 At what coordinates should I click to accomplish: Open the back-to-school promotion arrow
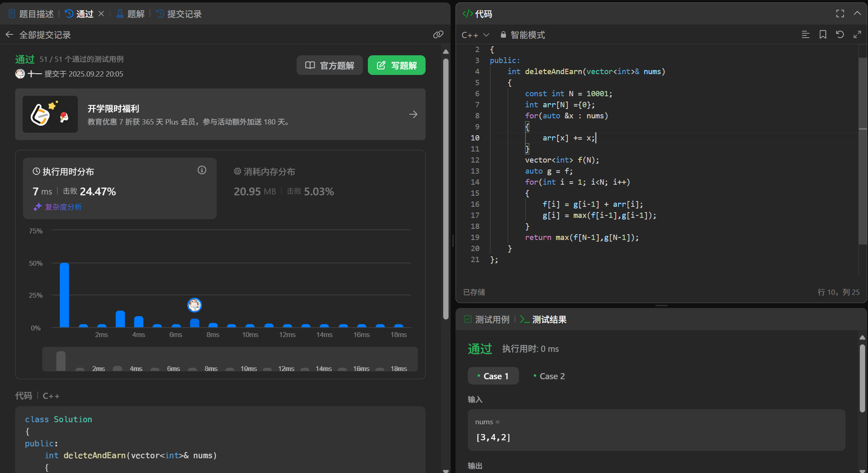tap(413, 114)
